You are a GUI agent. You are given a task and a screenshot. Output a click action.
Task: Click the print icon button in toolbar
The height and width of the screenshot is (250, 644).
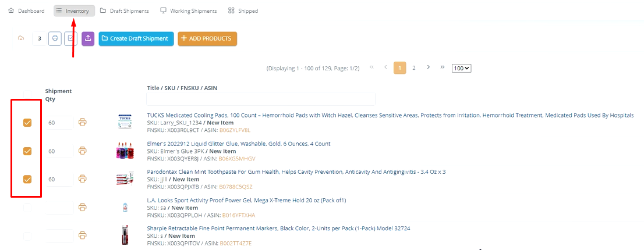coord(55,39)
